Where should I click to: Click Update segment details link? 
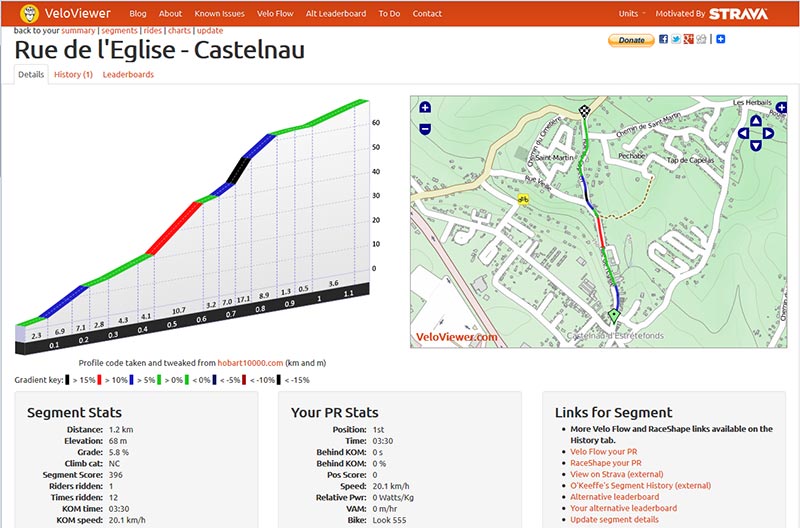[x=614, y=519]
